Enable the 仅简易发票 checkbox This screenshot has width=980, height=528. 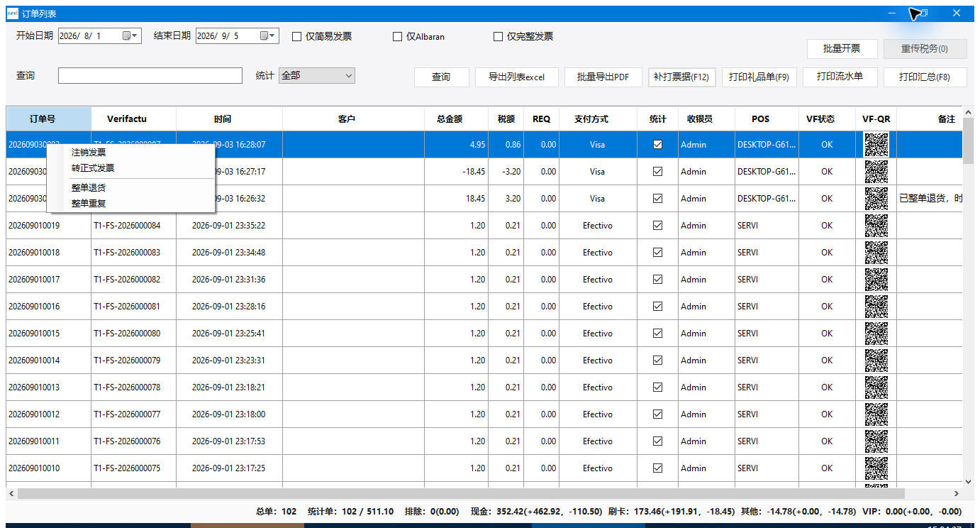pos(296,36)
